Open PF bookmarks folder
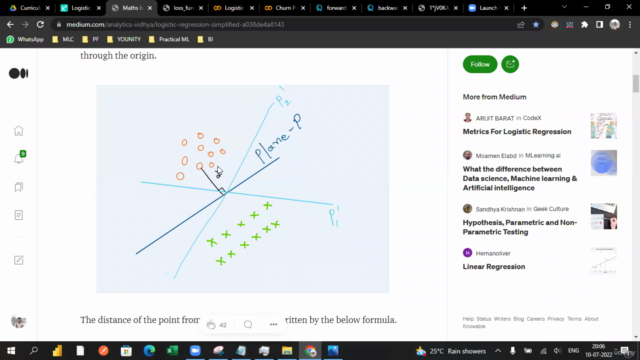The image size is (640, 360). (x=91, y=39)
